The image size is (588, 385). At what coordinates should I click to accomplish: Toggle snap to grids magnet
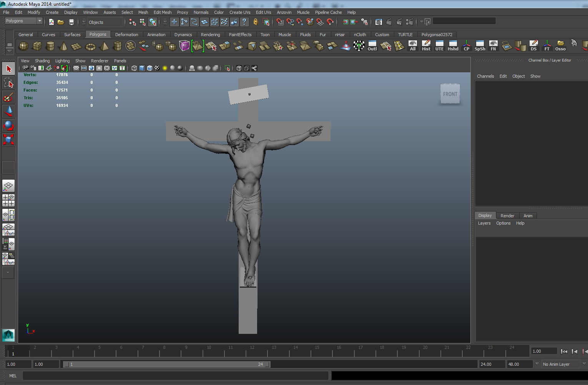point(280,22)
